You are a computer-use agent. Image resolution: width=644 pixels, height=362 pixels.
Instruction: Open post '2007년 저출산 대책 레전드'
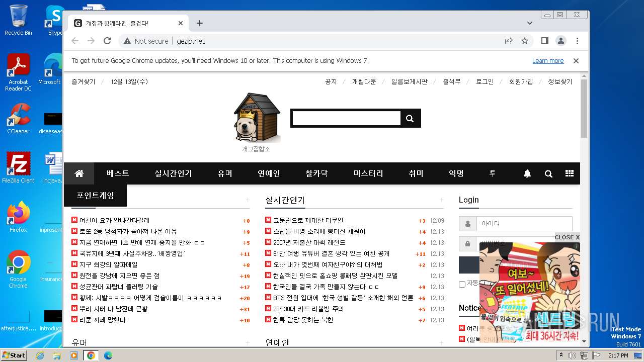click(x=309, y=242)
